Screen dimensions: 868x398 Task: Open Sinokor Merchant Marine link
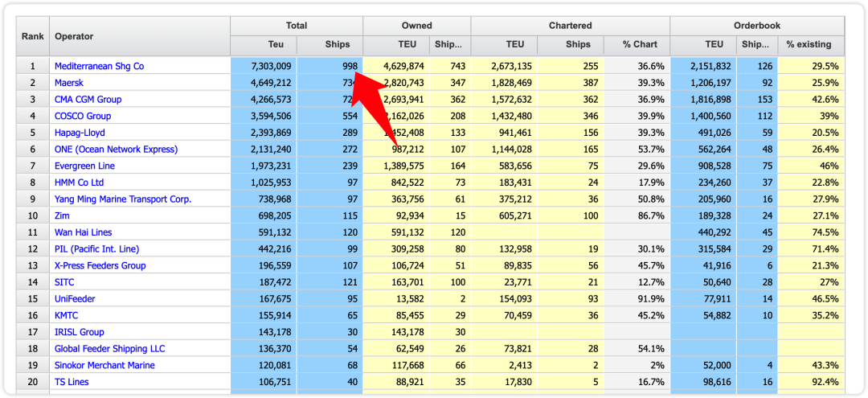click(104, 365)
